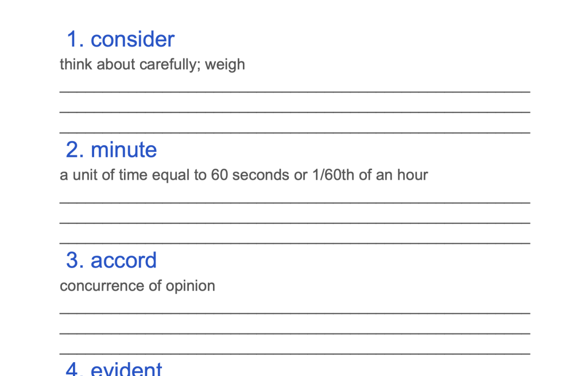Click second blank line under minute

(x=295, y=223)
